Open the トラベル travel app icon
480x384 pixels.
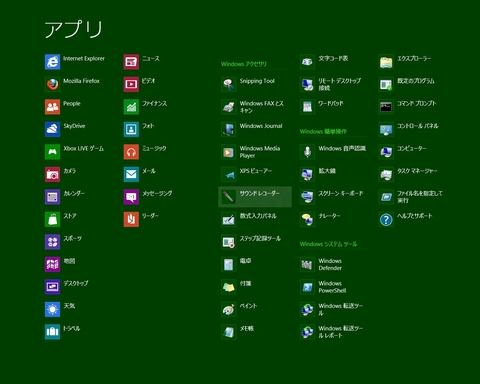(52, 332)
